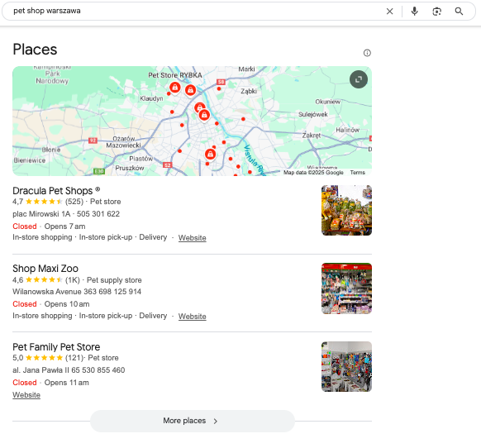Click in the 'pet shop warszawa' search field
The height and width of the screenshot is (448, 481).
197,11
